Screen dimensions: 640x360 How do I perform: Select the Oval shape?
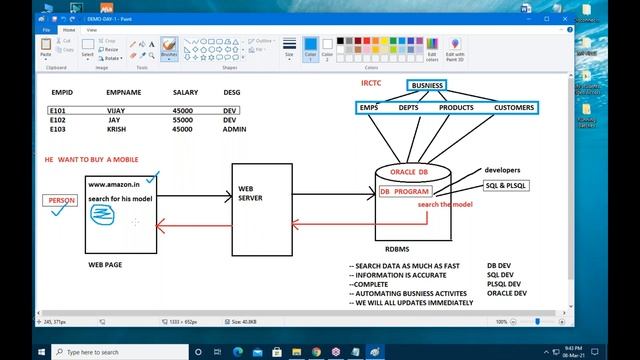click(203, 42)
